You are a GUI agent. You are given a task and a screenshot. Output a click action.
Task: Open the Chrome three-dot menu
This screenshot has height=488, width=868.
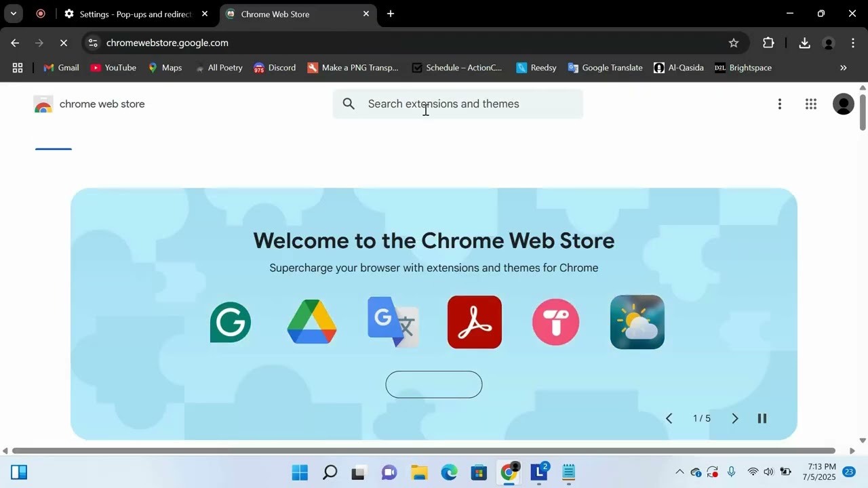coord(853,43)
